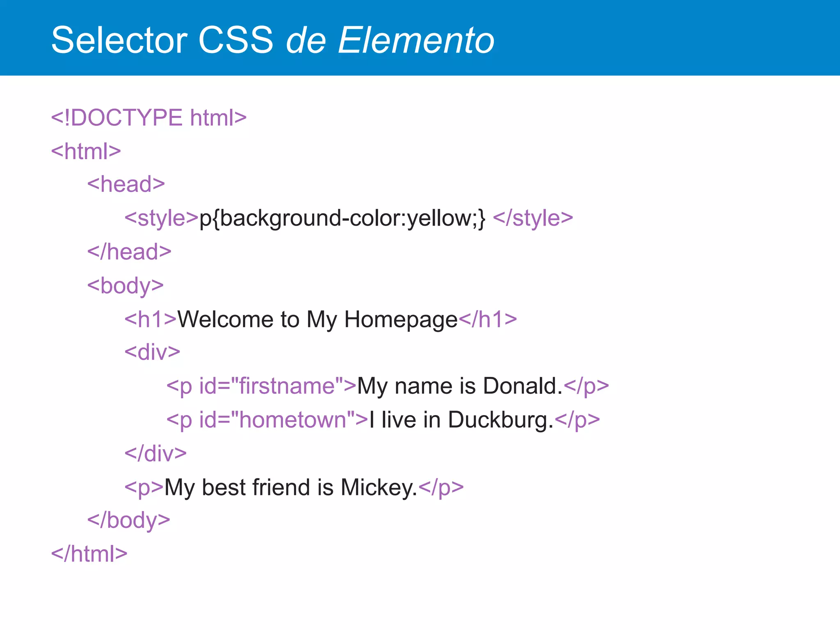This screenshot has height=630, width=840.
Task: Click the closing '</div>' tag
Action: pos(156,454)
